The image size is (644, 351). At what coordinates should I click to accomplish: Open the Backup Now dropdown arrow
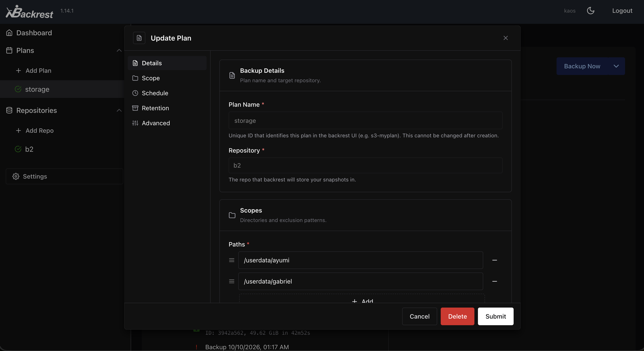click(616, 66)
